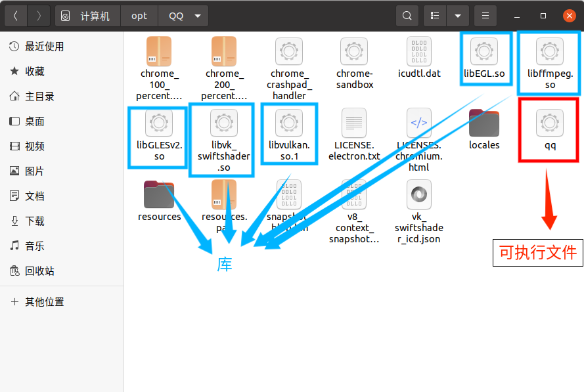584x392 pixels.
Task: Select the libvulkan.so.1 file
Action: click(x=289, y=135)
